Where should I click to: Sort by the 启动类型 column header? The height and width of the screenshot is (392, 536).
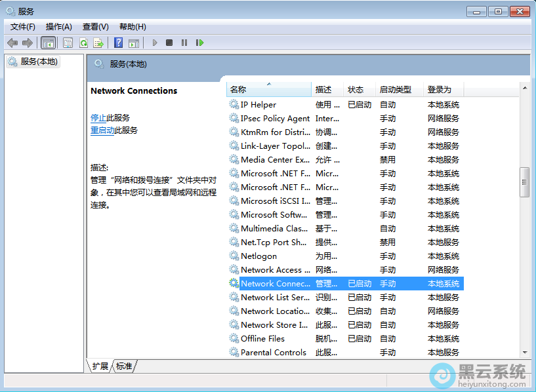tap(400, 89)
